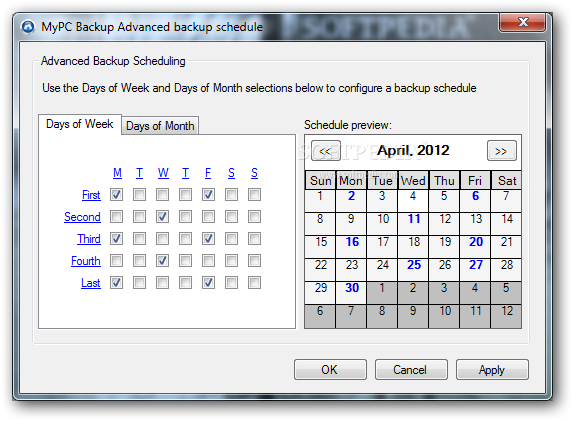Select April 20 in the calendar
The image size is (573, 421).
[475, 247]
